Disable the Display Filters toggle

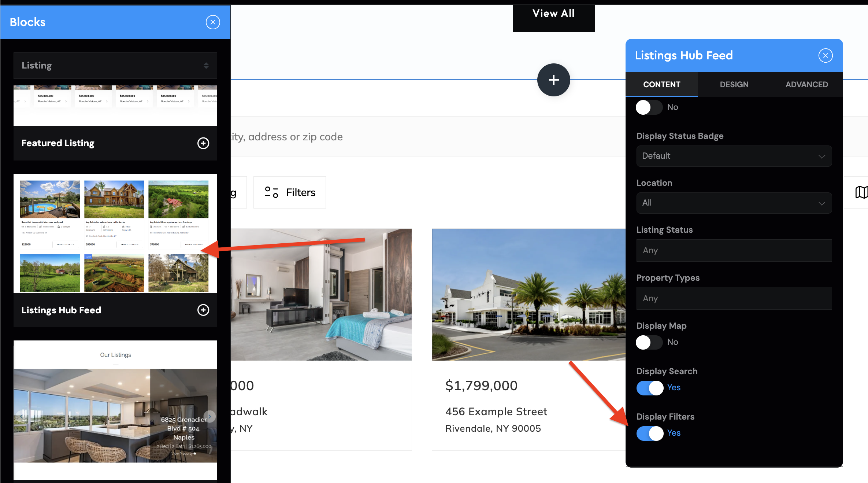pyautogui.click(x=650, y=433)
